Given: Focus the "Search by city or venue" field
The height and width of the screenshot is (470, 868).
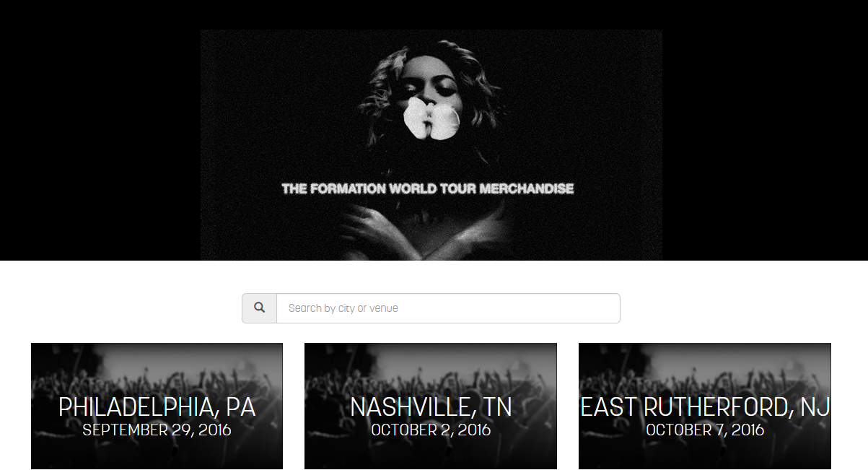Looking at the screenshot, I should (x=448, y=308).
